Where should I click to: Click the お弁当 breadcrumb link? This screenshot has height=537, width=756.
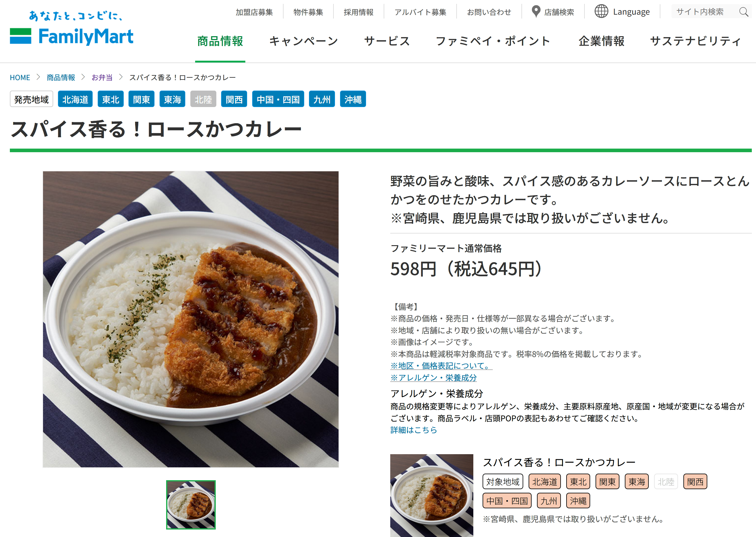[102, 77]
